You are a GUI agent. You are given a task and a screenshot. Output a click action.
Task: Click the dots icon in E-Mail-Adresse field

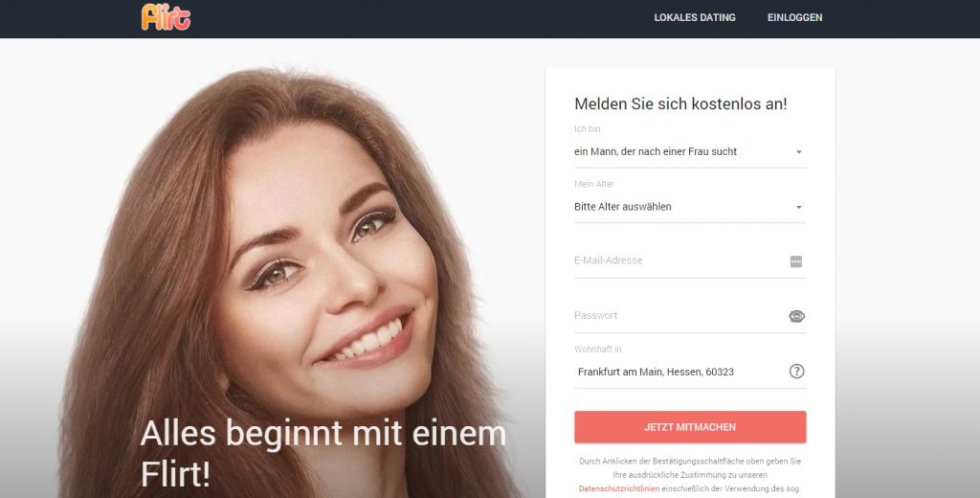pos(795,261)
